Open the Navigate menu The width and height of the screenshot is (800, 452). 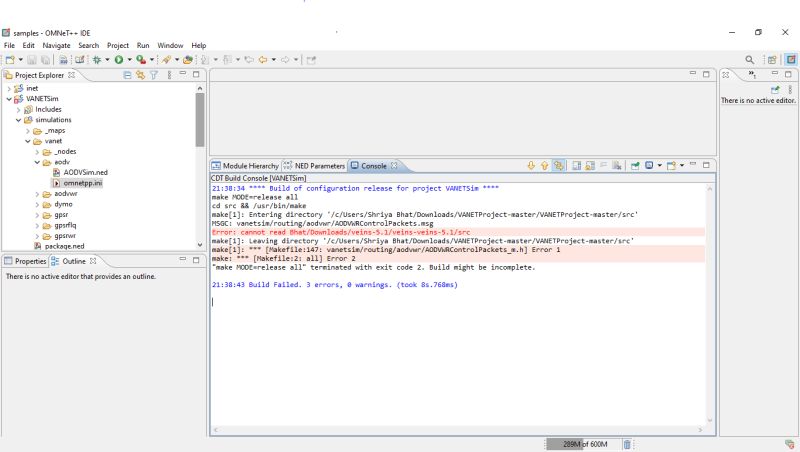(56, 45)
